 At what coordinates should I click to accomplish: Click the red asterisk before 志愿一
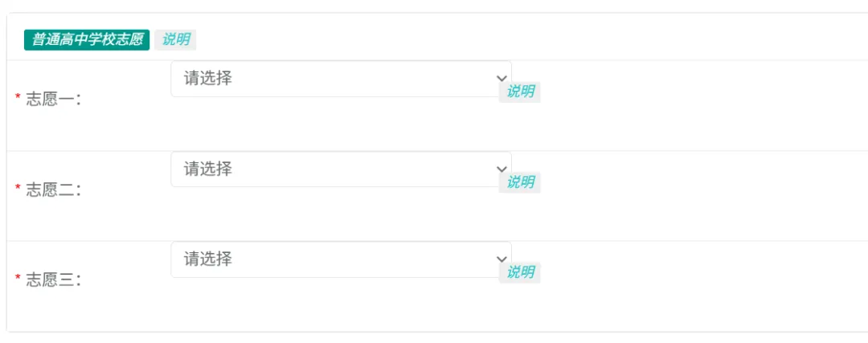pyautogui.click(x=18, y=98)
